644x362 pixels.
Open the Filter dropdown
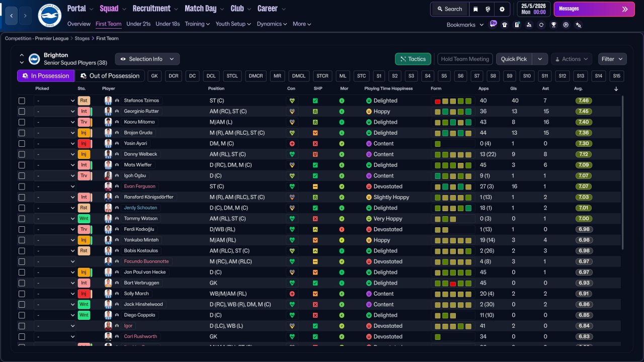[x=612, y=59]
